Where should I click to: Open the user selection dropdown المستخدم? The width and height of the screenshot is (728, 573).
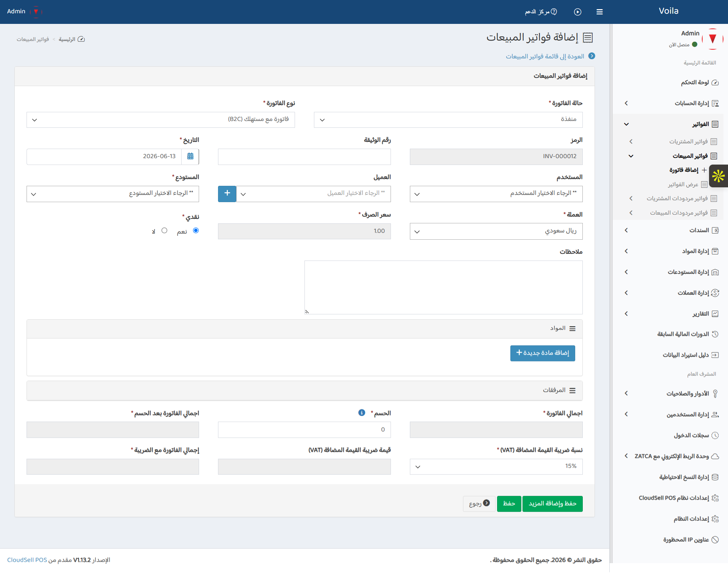496,194
